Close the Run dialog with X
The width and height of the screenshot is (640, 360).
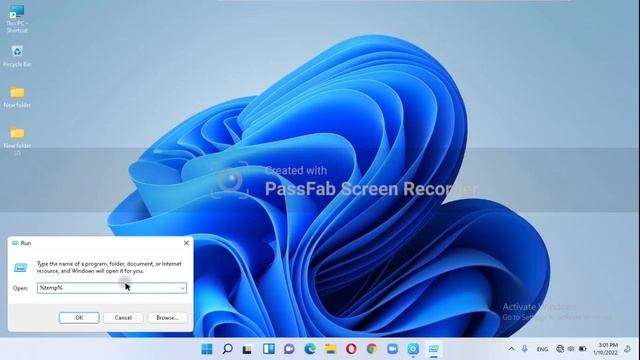(x=186, y=243)
